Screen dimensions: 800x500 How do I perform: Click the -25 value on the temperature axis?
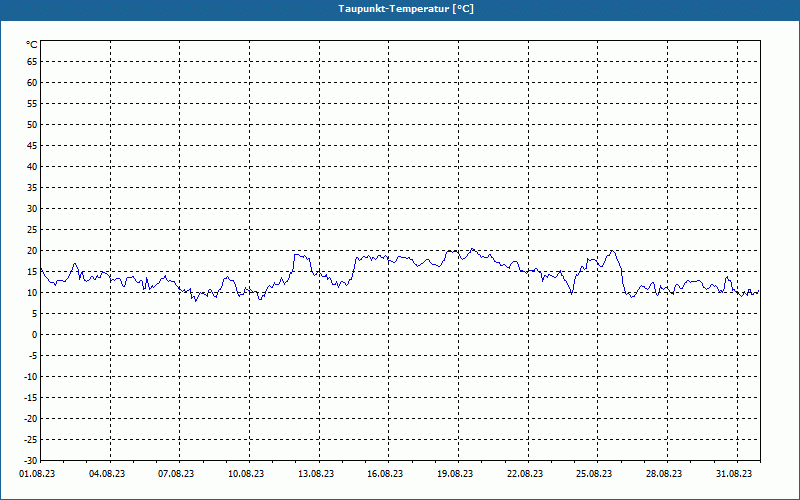pyautogui.click(x=31, y=440)
